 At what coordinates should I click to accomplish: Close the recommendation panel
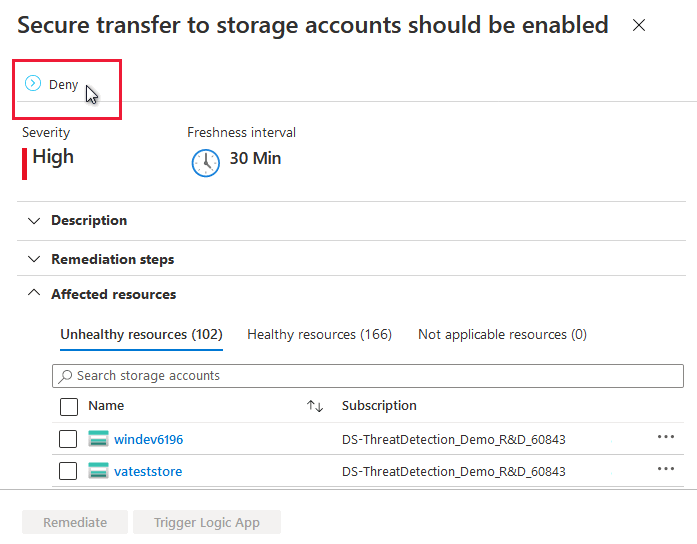click(639, 26)
